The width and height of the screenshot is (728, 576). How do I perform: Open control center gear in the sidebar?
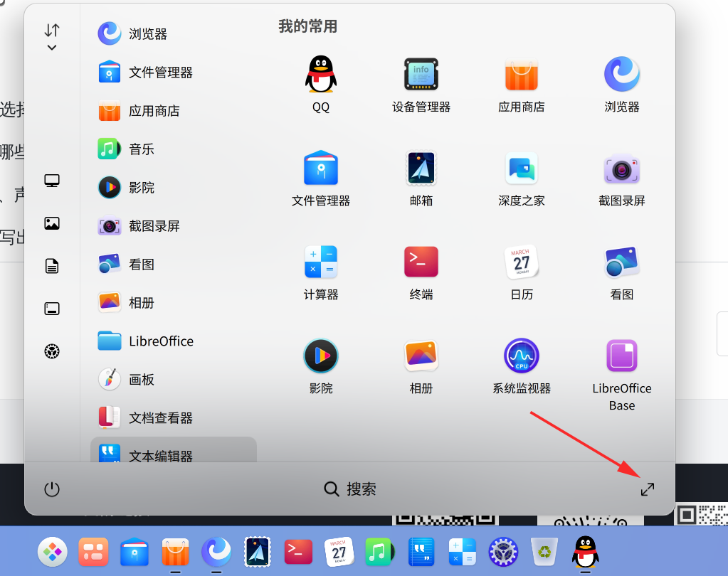tap(51, 351)
